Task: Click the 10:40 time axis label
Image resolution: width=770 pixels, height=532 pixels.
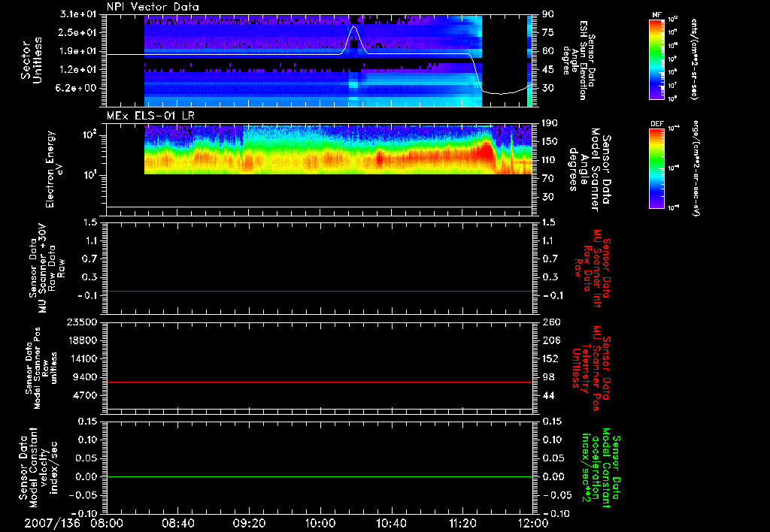Action: (391, 523)
